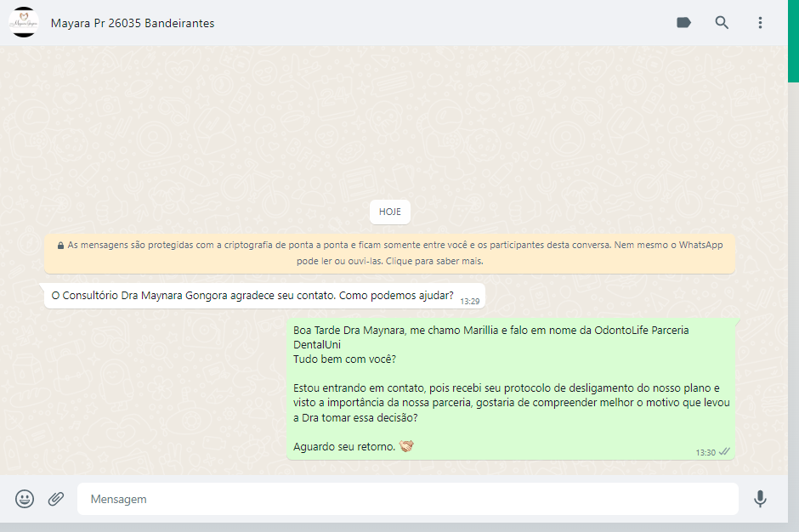
Task: Open contact info for Mayara Pr 26035 Bandeirantes
Action: coord(133,24)
